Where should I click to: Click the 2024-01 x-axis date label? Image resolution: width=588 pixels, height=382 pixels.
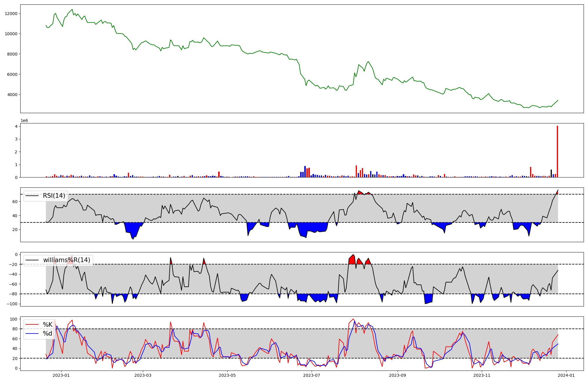point(566,375)
